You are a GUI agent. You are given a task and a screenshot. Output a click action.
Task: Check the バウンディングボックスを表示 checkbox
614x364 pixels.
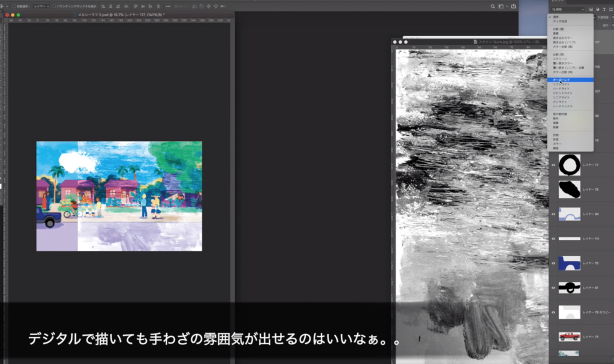point(55,6)
